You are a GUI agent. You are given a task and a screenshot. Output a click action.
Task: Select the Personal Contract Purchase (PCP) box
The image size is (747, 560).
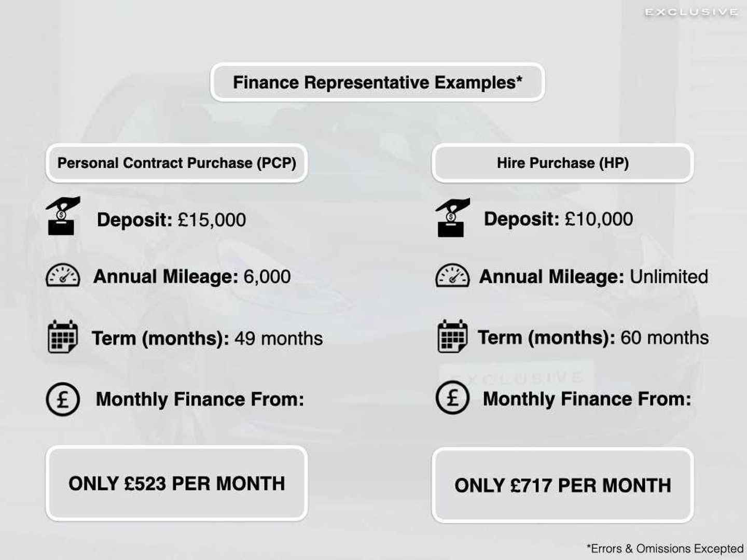[x=176, y=163]
